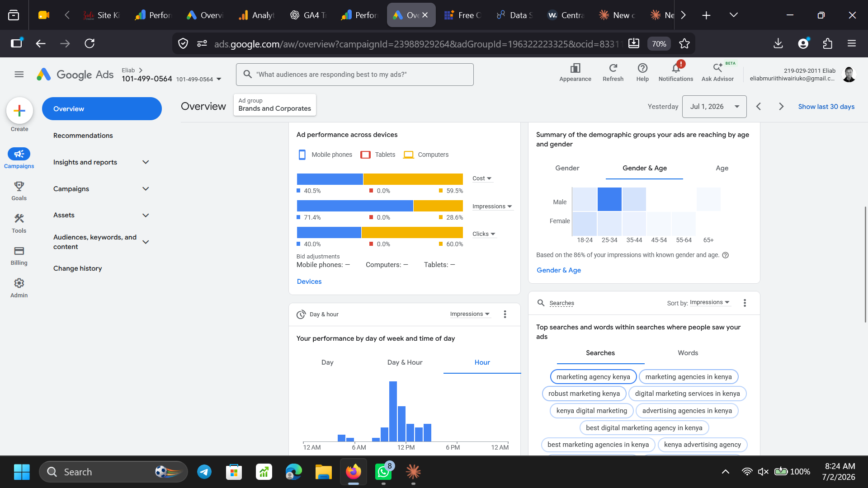Select the Age tab
The width and height of the screenshot is (868, 488).
click(722, 168)
